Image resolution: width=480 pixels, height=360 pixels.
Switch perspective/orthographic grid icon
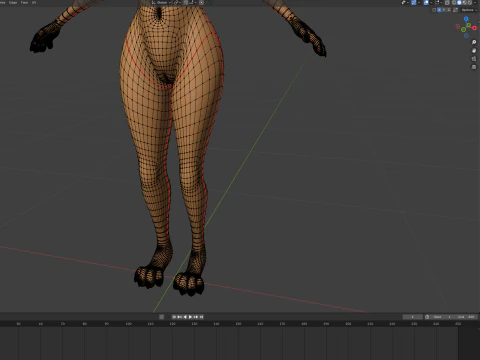point(474,67)
